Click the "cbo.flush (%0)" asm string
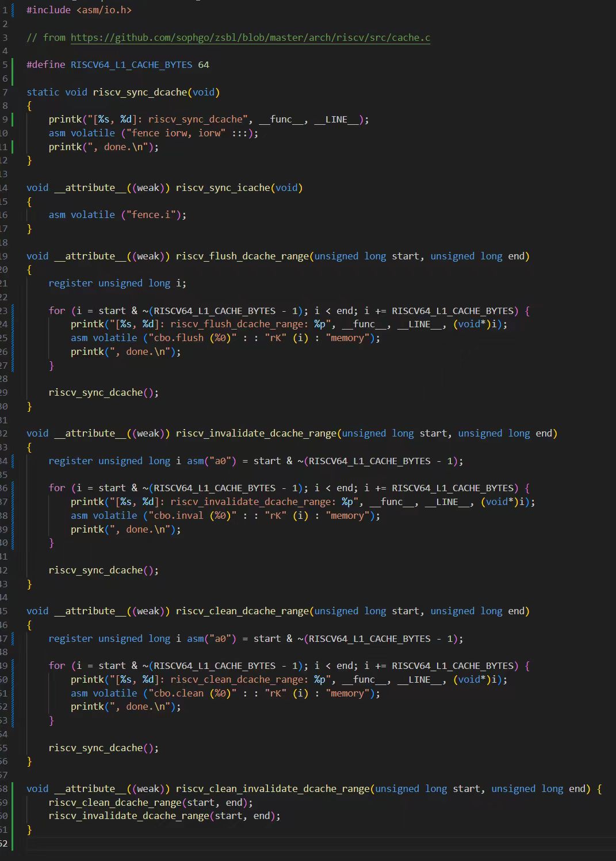Screen dimensions: 616x861 pos(192,338)
